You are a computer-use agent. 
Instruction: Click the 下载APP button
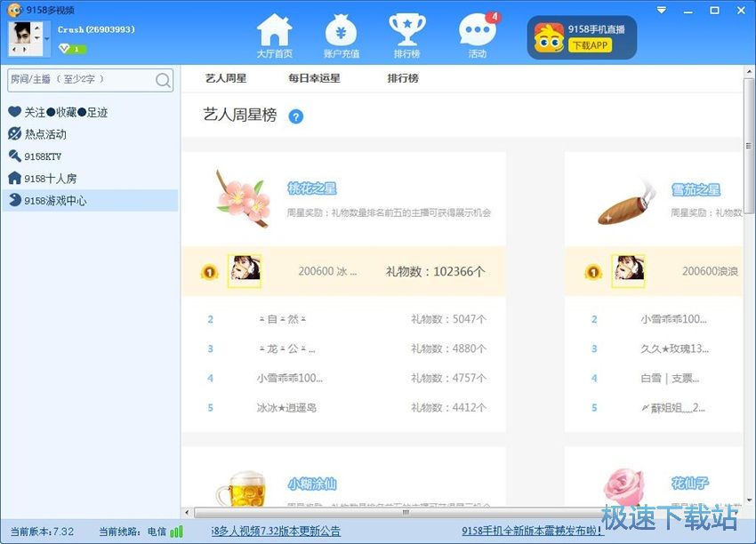point(591,45)
